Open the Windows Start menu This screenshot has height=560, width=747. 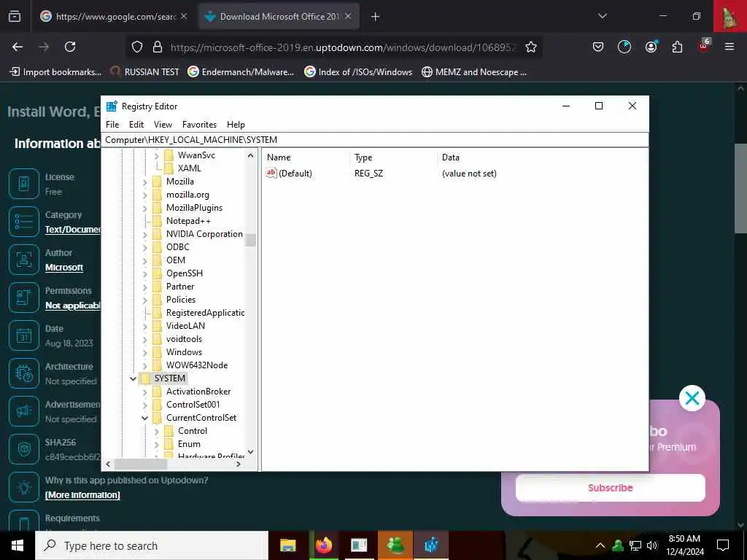[x=18, y=545]
